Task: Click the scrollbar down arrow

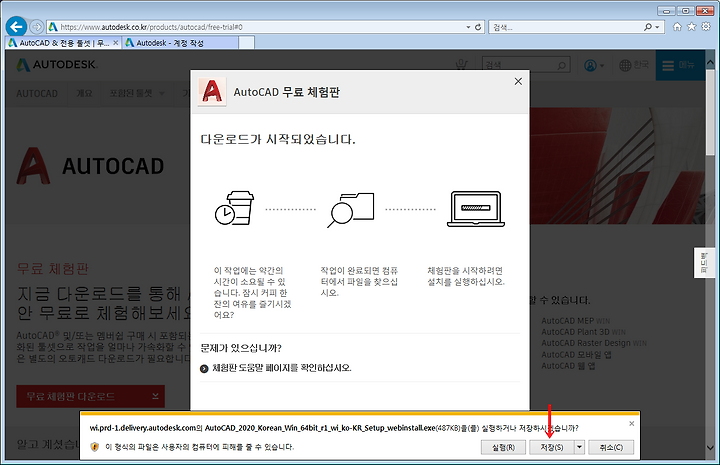Action: pyautogui.click(x=710, y=448)
